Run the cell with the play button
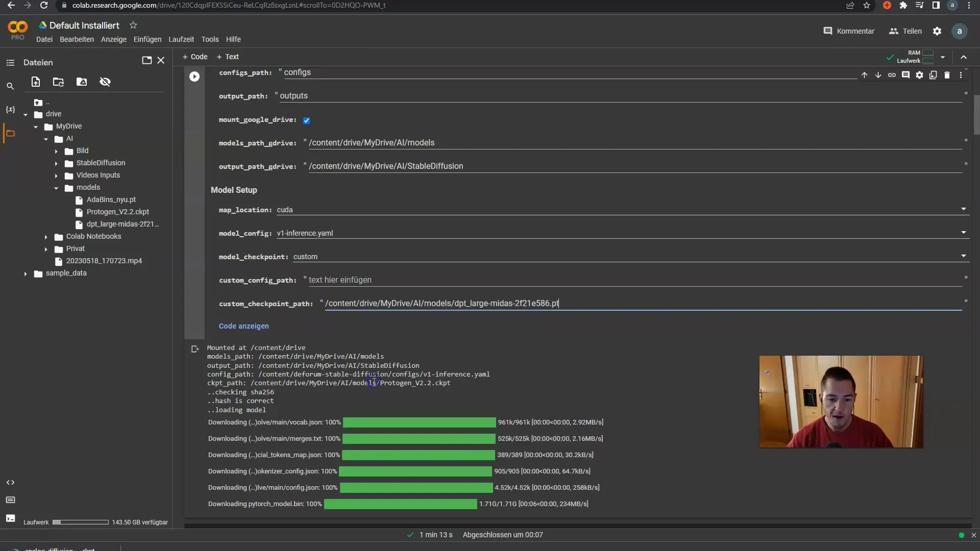980x551 pixels. click(194, 77)
